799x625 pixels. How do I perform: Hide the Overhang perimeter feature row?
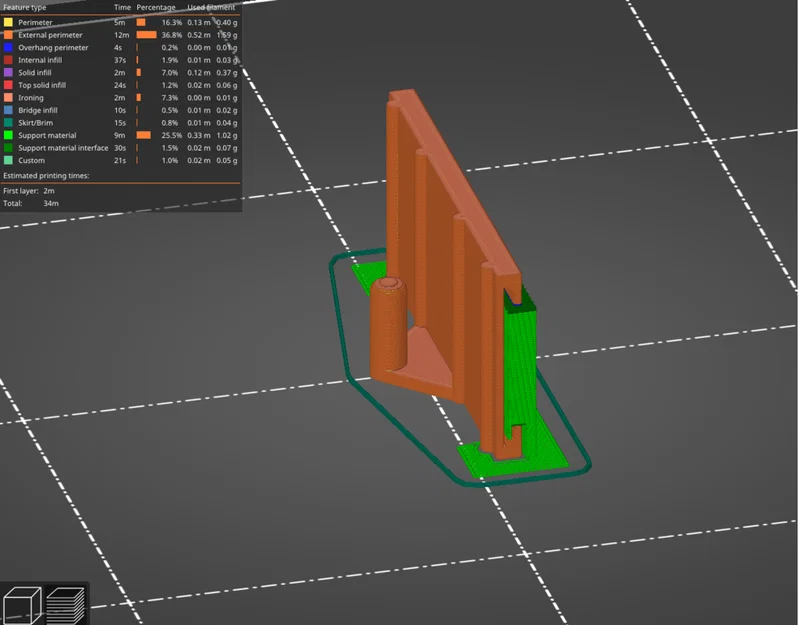click(x=121, y=47)
